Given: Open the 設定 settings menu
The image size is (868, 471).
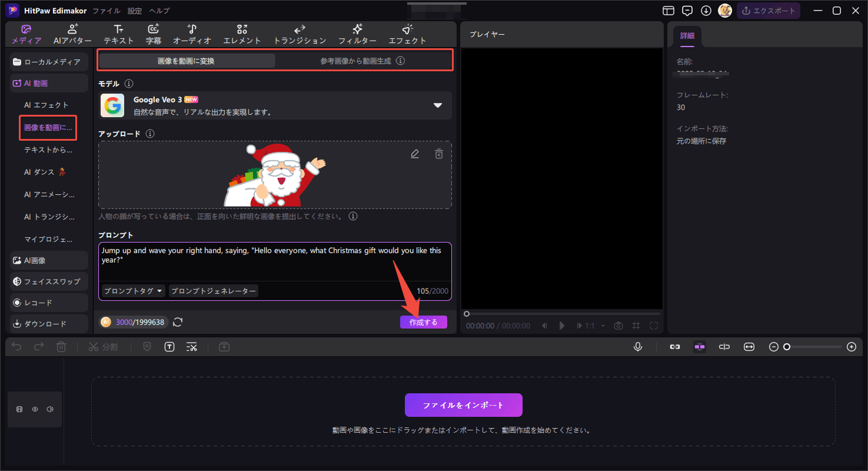Looking at the screenshot, I should pyautogui.click(x=135, y=11).
